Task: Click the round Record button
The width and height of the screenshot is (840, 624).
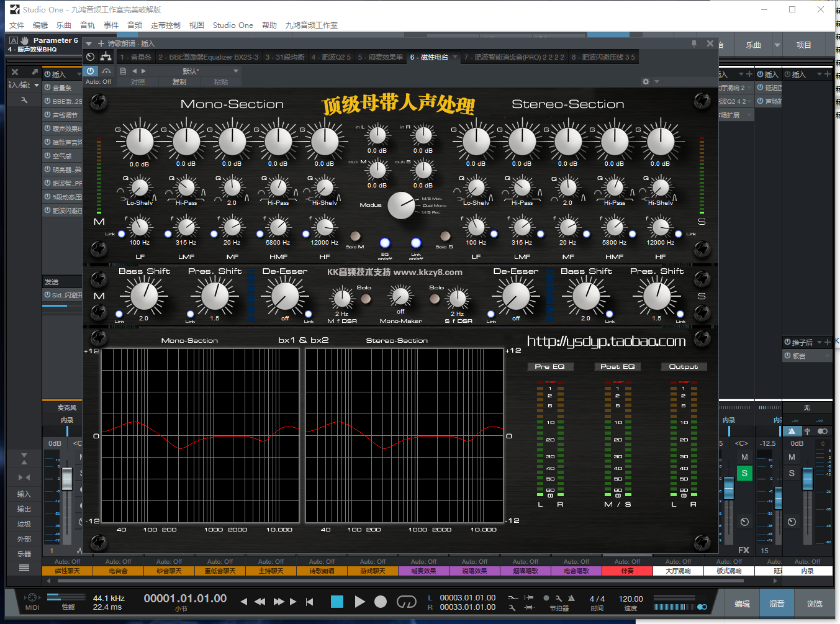Action: (x=381, y=601)
